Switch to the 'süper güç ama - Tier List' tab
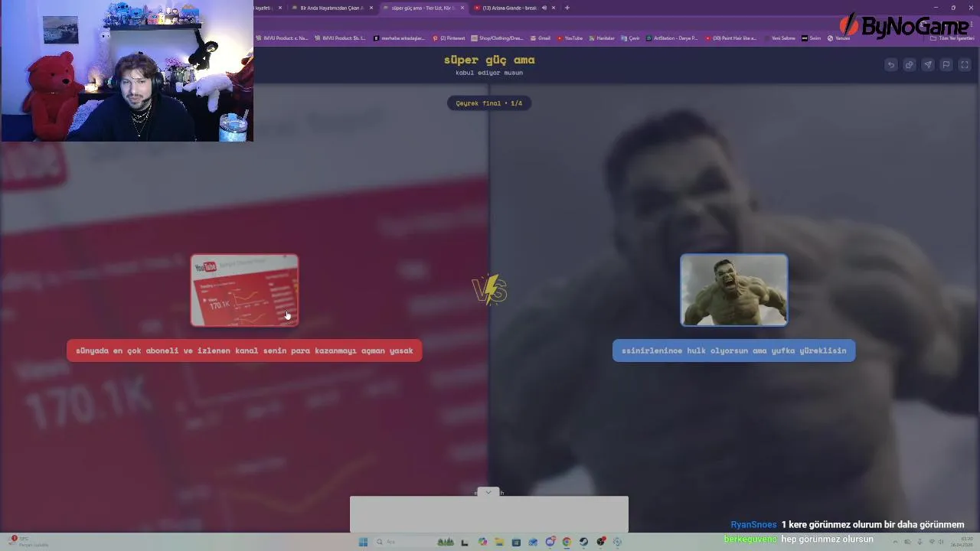Viewport: 980px width, 551px height. coord(423,8)
